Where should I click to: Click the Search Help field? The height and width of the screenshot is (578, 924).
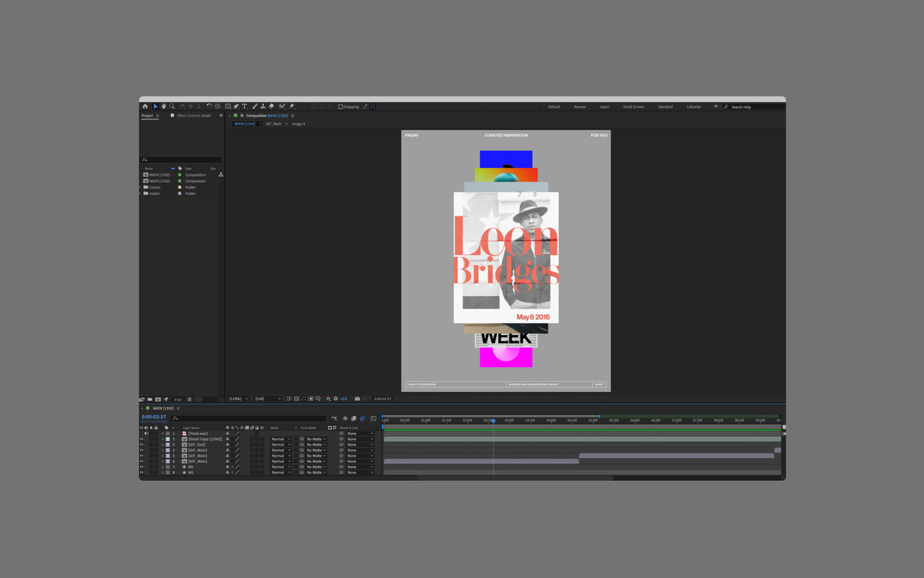pos(755,107)
